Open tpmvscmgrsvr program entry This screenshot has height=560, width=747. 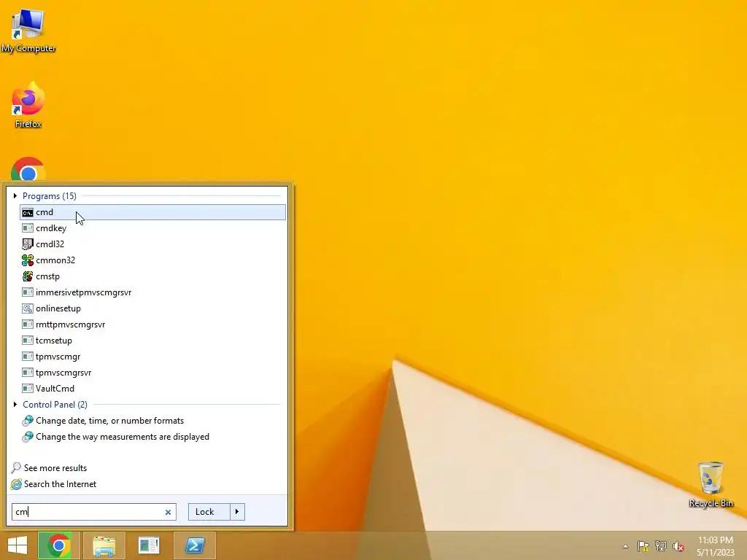[152, 373]
